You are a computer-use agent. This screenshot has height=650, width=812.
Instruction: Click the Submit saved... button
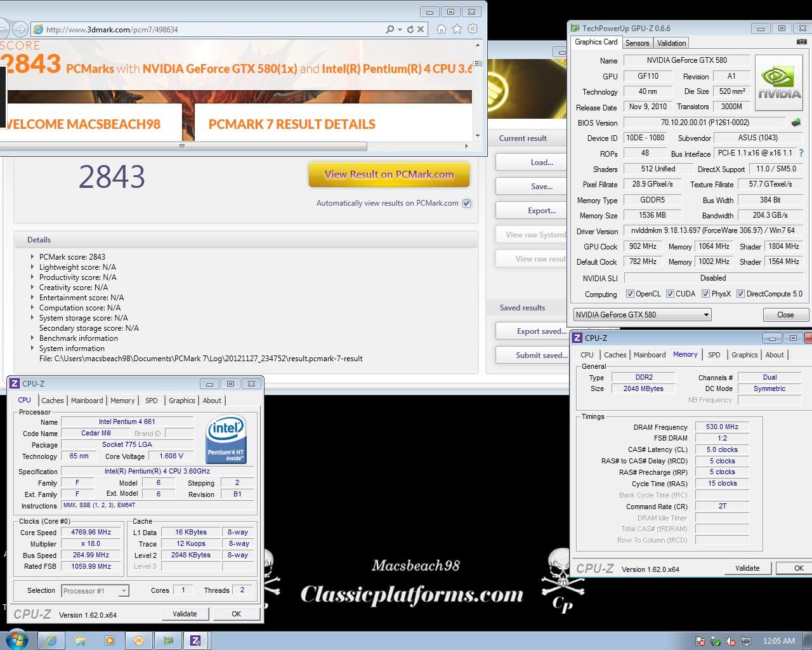pos(530,355)
